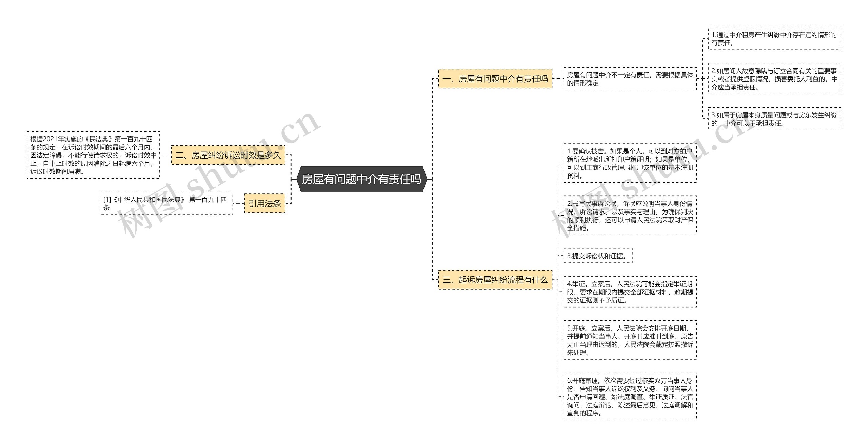Screen dimensions: 868x447
Task: Select item 2.如居间人故意隐瞒
Action: (774, 79)
